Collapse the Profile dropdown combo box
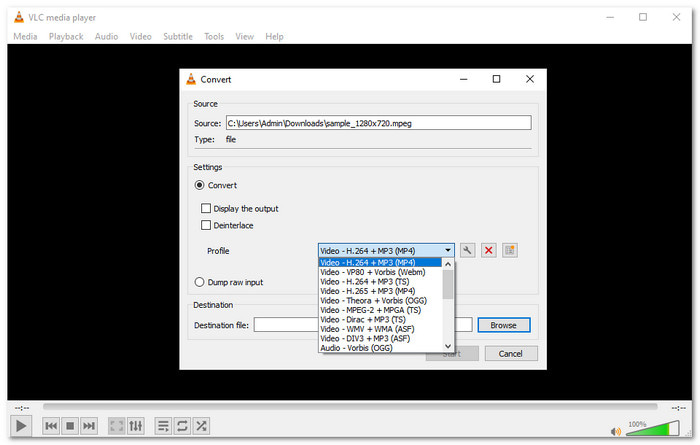The height and width of the screenshot is (445, 700). tap(386, 250)
